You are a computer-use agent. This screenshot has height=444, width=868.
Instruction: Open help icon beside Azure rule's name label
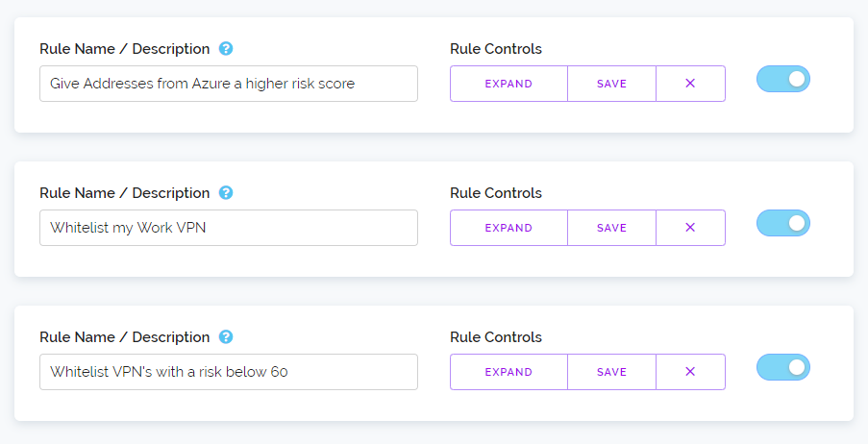tap(226, 49)
